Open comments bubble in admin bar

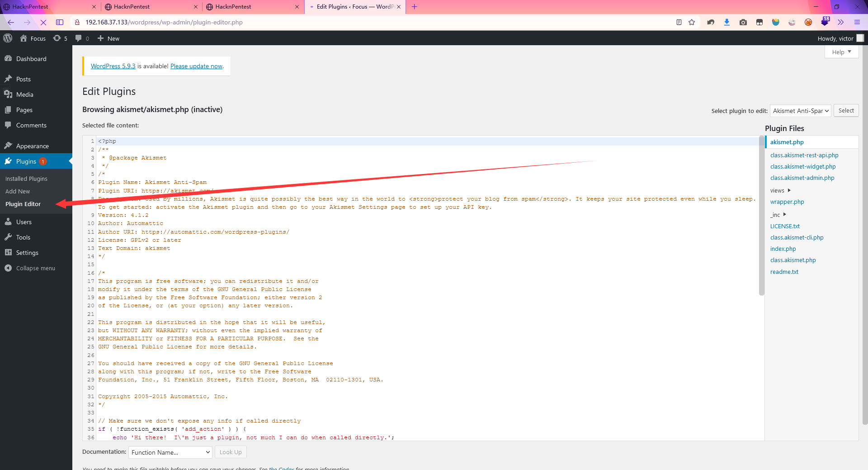click(82, 38)
